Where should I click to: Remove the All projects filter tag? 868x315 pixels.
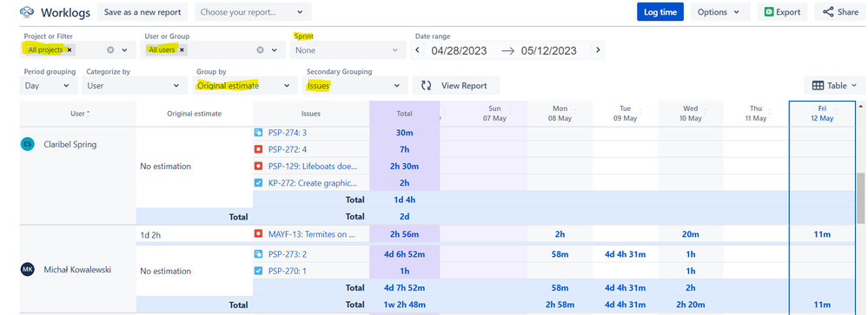click(x=70, y=49)
